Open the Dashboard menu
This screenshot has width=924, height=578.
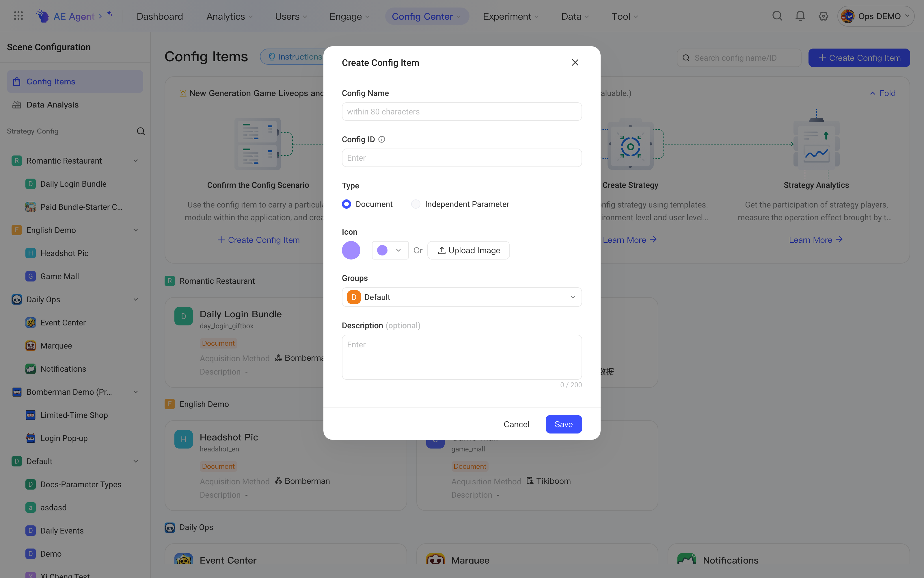(x=160, y=16)
